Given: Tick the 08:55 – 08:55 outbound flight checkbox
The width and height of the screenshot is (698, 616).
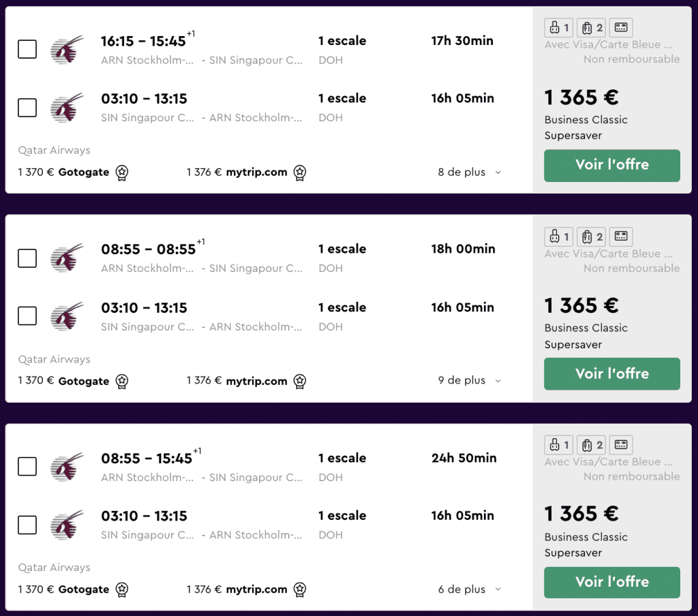Looking at the screenshot, I should tap(27, 258).
